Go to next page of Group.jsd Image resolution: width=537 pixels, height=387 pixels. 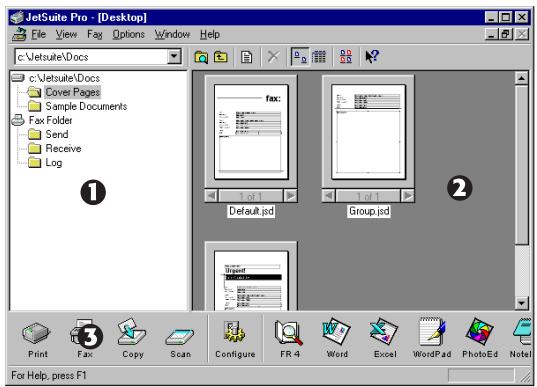pos(408,196)
